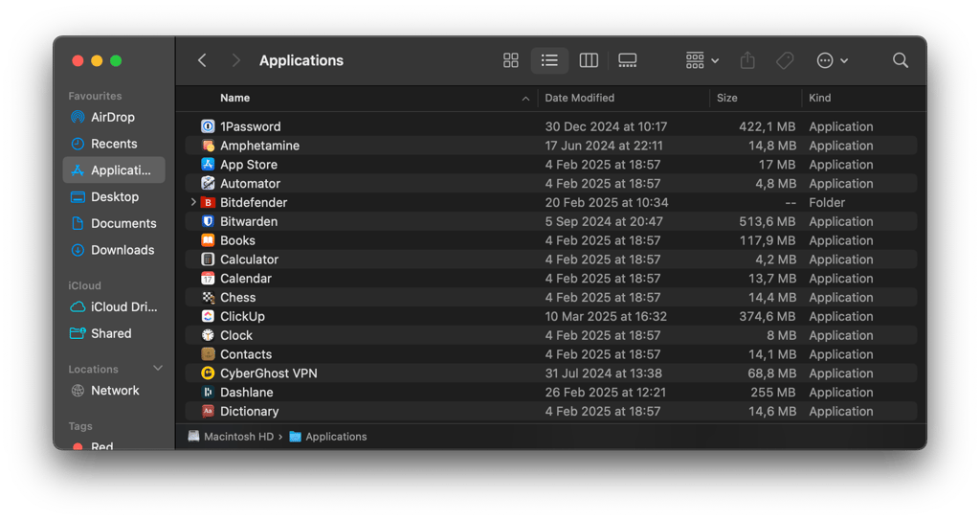Select the Clock app icon
This screenshot has width=980, height=520.
click(x=208, y=335)
